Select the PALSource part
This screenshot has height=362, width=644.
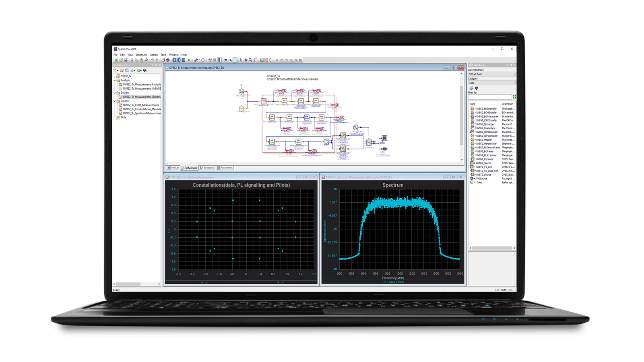(482, 179)
